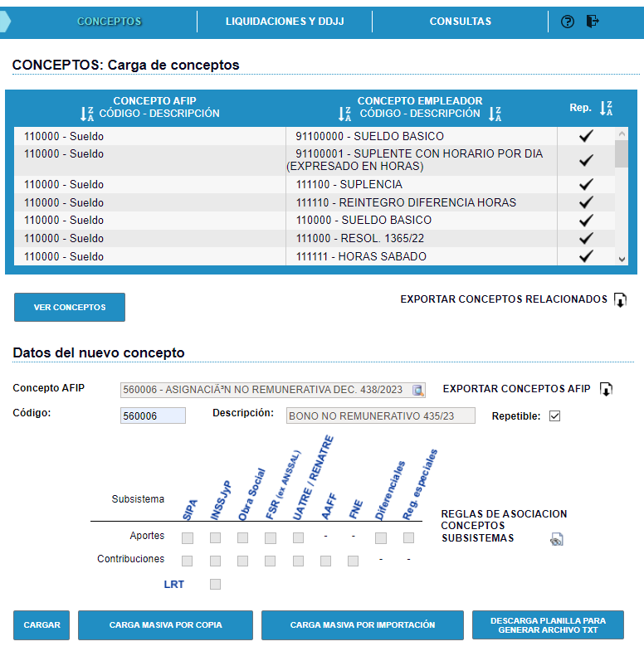Click the Concepto AFIP field
This screenshot has height=656, width=644.
point(272,390)
